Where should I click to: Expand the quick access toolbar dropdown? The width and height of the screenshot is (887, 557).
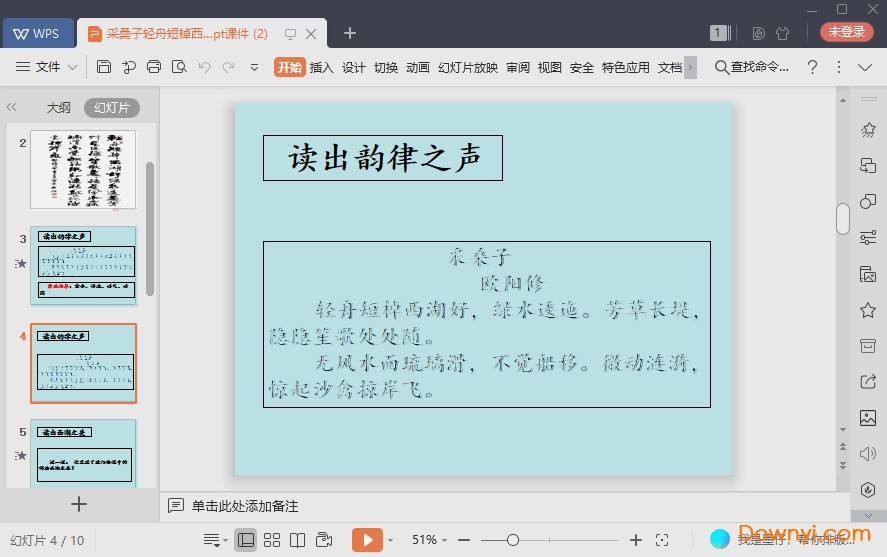[255, 67]
